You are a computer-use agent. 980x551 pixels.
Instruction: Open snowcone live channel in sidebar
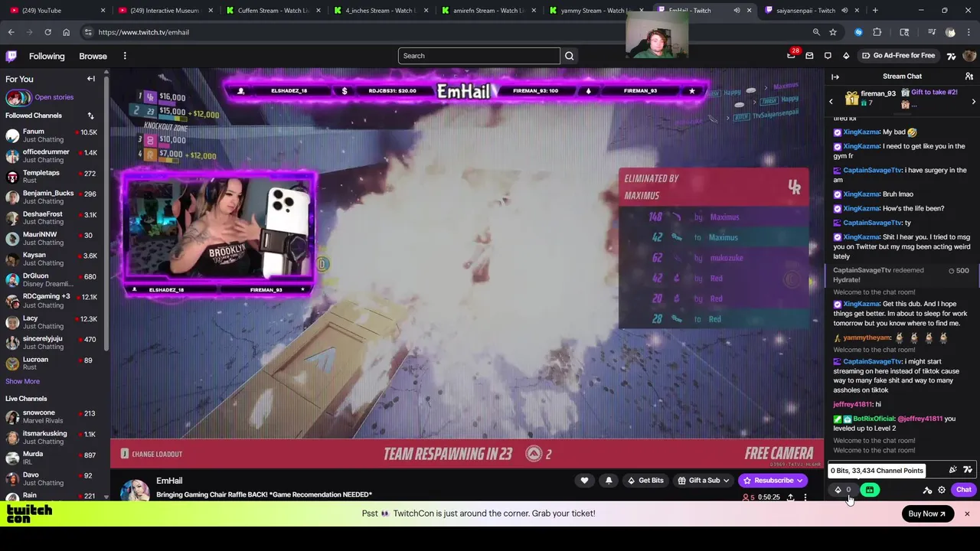click(x=54, y=417)
